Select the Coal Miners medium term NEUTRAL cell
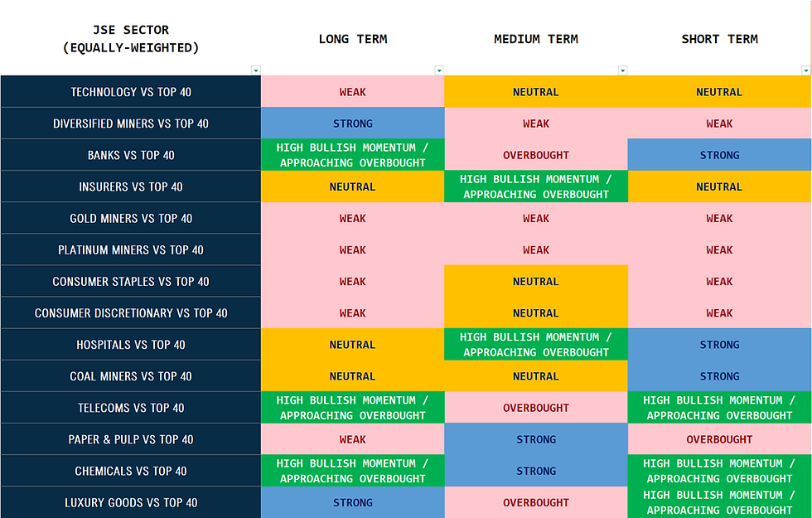Viewport: 812px width, 518px height. pyautogui.click(x=536, y=376)
